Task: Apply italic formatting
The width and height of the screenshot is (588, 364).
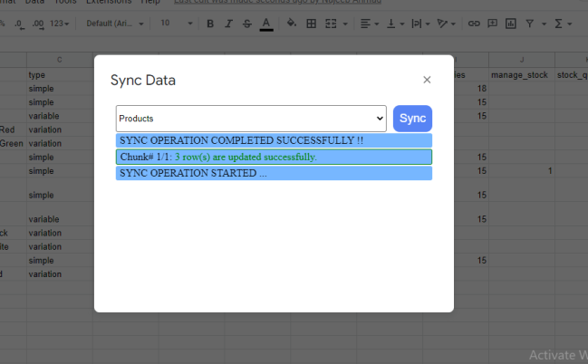Action: click(x=228, y=24)
